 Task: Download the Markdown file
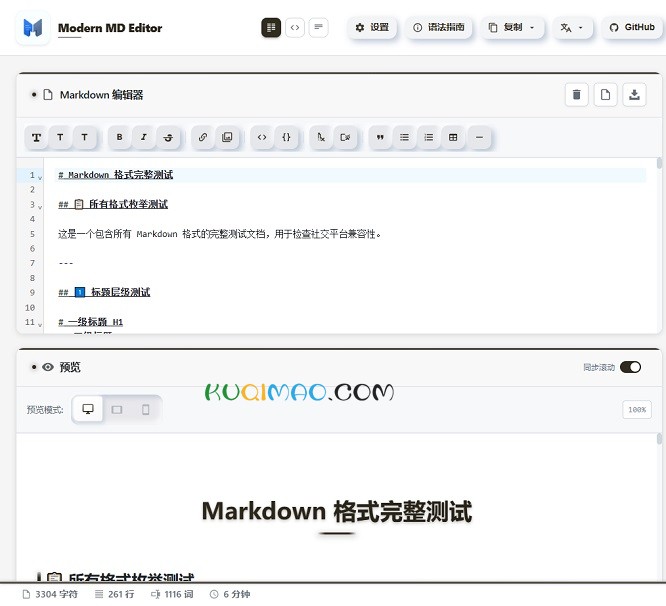pos(634,94)
